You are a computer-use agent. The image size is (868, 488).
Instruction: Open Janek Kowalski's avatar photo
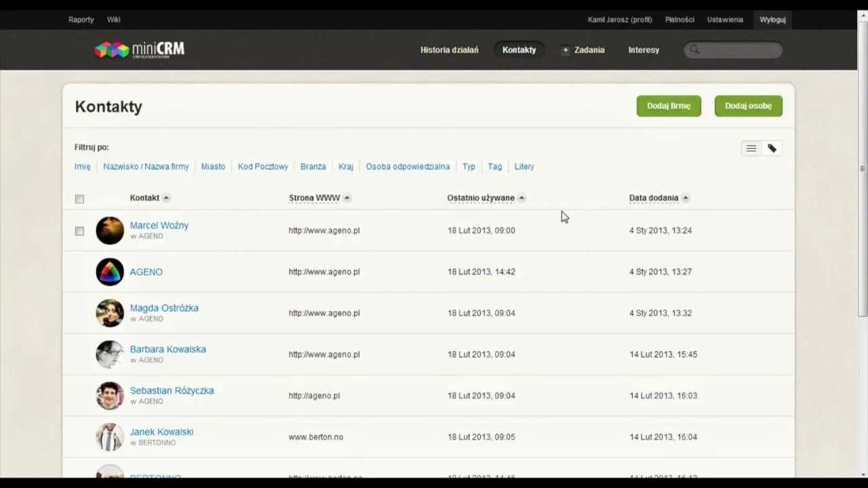click(x=110, y=437)
